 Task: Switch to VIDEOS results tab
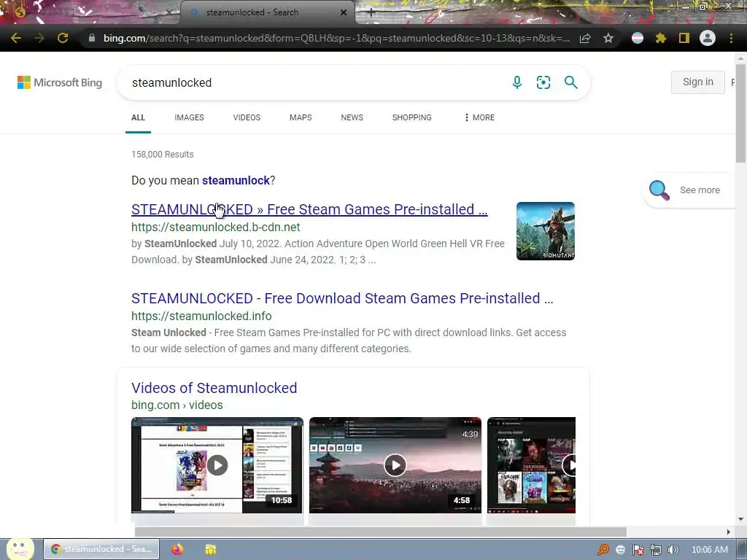tap(247, 117)
